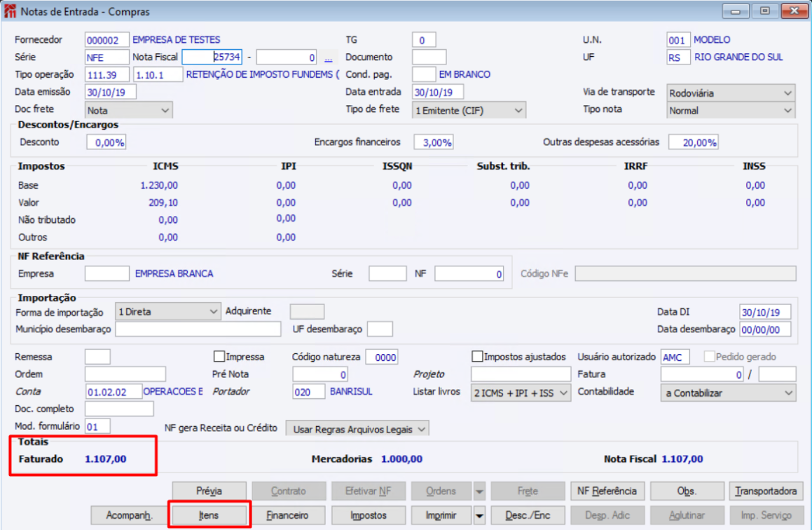Click the Usuário autorizado field AMC

[675, 357]
